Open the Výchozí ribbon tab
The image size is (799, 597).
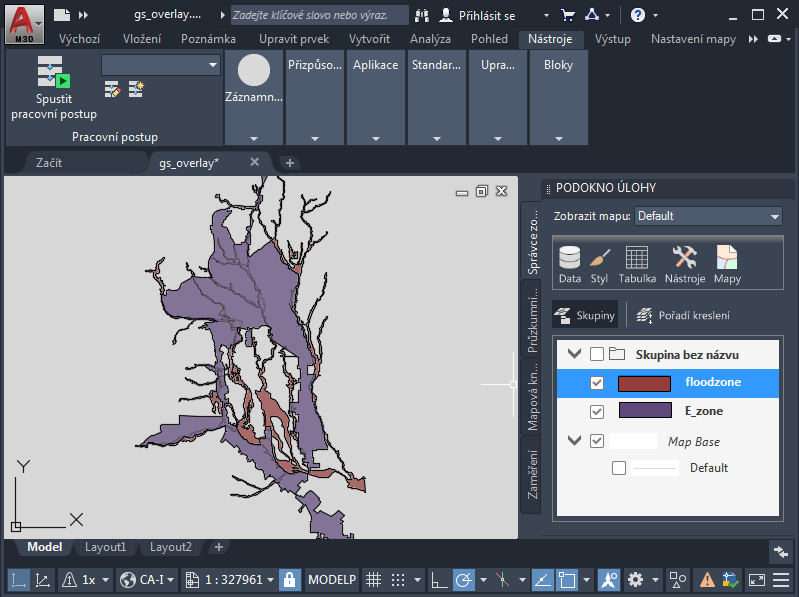click(79, 39)
